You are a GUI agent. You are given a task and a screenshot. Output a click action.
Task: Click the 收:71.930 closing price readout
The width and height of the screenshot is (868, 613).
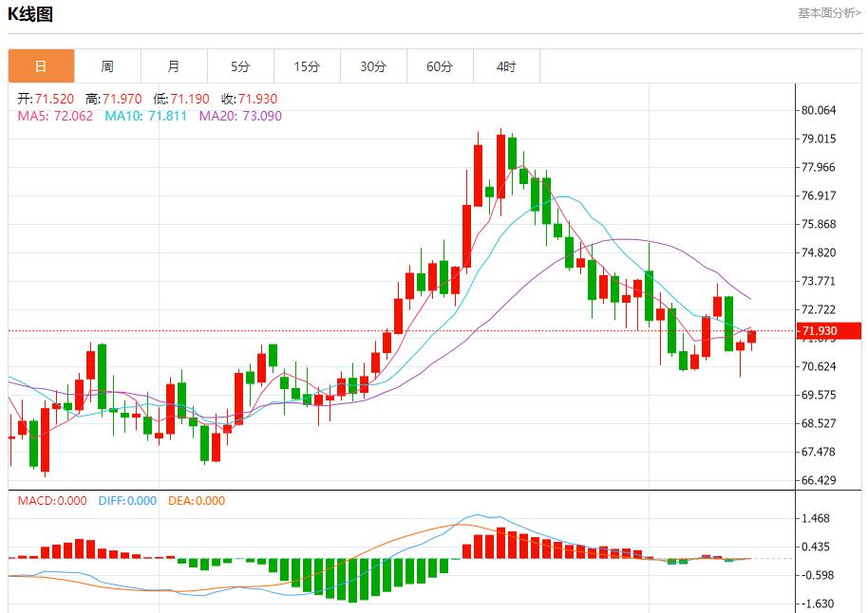click(250, 99)
